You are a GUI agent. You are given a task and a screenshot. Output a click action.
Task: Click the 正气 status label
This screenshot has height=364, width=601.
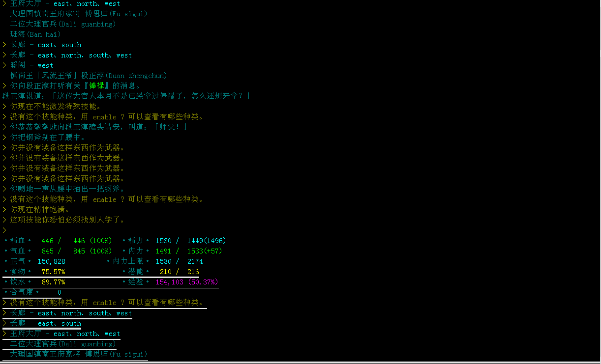[18, 261]
